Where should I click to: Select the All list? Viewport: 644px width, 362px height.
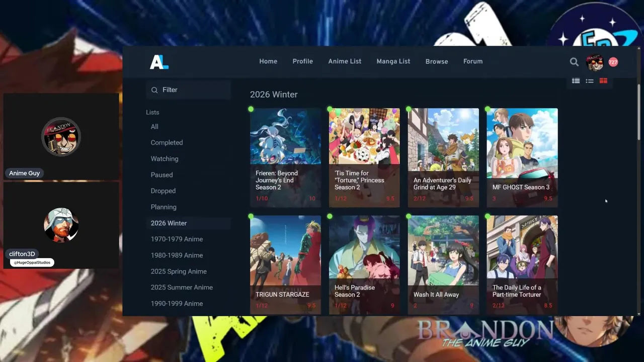[154, 127]
